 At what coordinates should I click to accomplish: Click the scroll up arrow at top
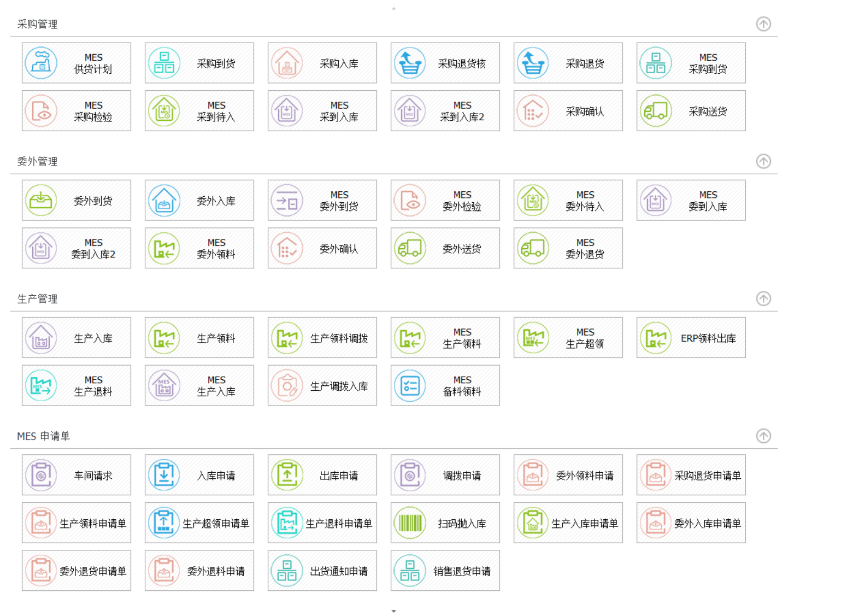[393, 8]
